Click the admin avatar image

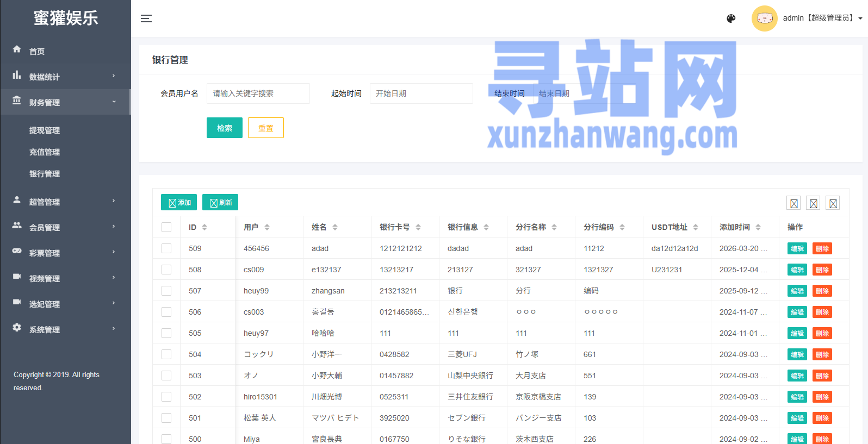(764, 18)
